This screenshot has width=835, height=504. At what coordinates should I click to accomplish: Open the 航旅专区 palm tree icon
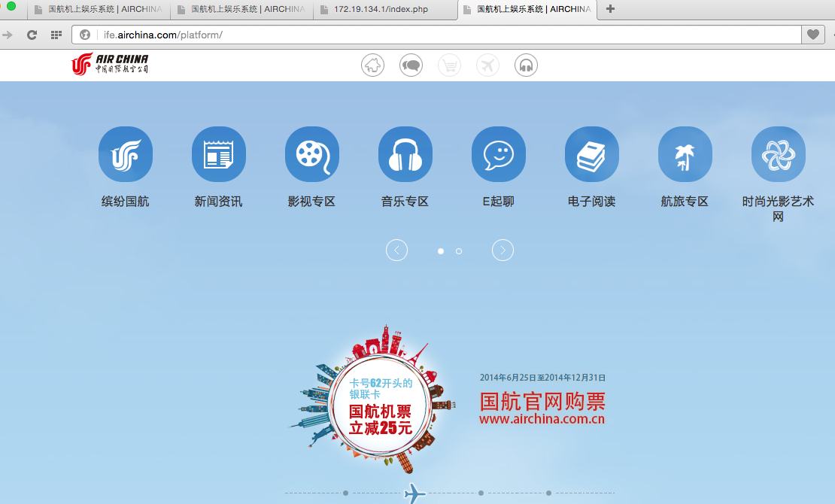[x=685, y=154]
